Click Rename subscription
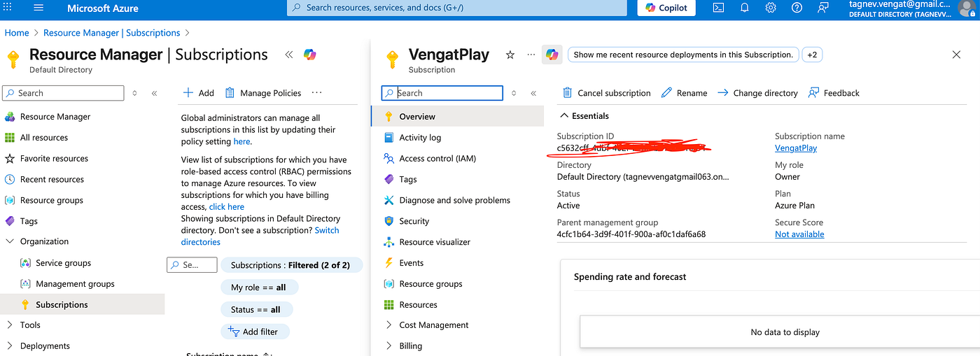The image size is (980, 356). (684, 93)
